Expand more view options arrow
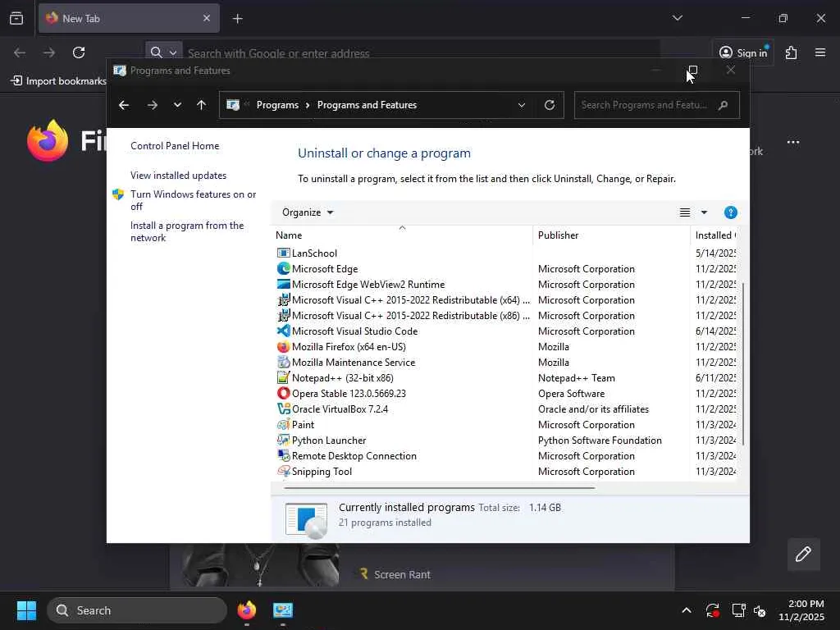The image size is (840, 630). click(x=704, y=212)
